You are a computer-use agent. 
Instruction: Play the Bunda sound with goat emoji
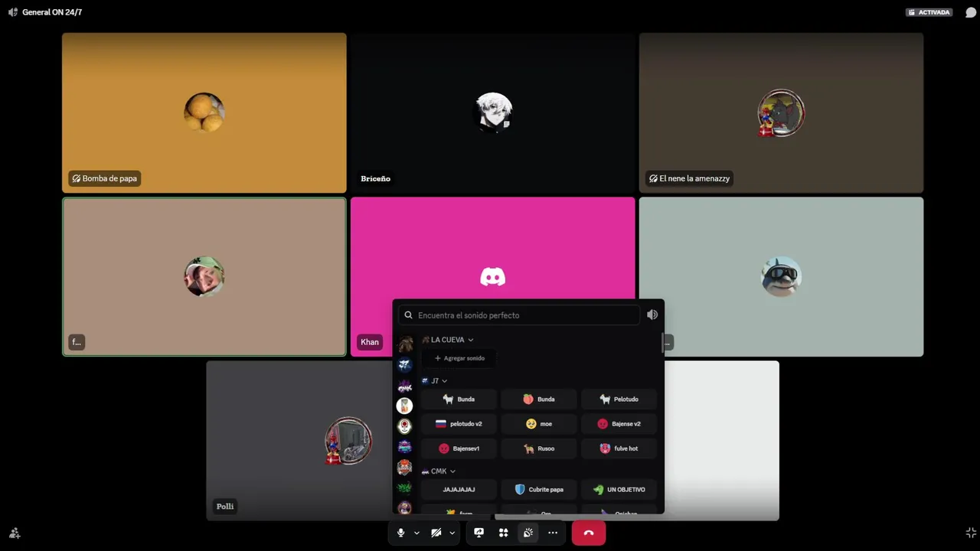click(459, 399)
